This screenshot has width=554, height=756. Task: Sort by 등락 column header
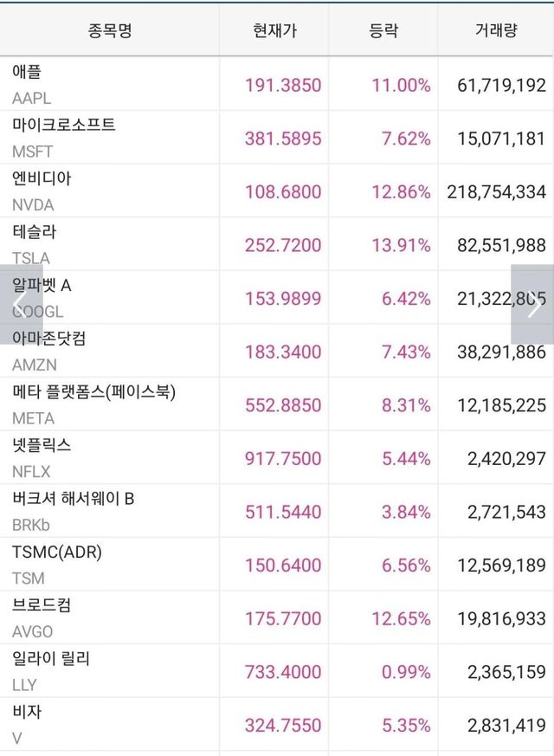[383, 31]
